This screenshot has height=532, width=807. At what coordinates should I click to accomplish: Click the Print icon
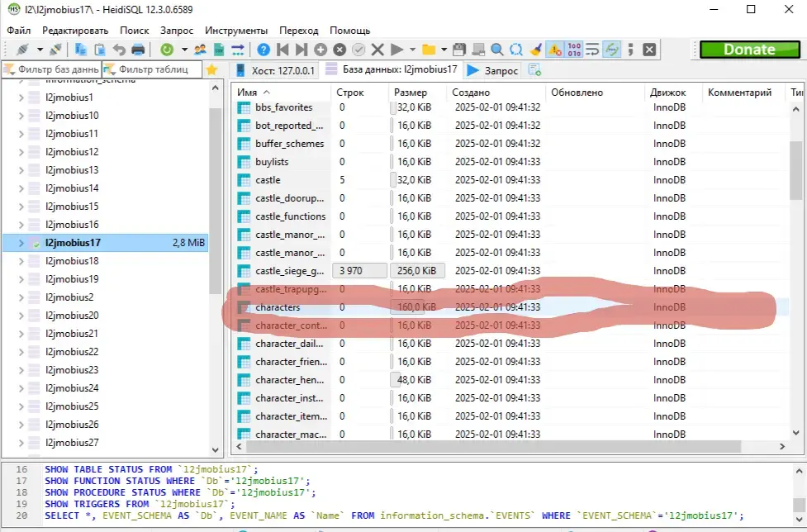[x=138, y=50]
